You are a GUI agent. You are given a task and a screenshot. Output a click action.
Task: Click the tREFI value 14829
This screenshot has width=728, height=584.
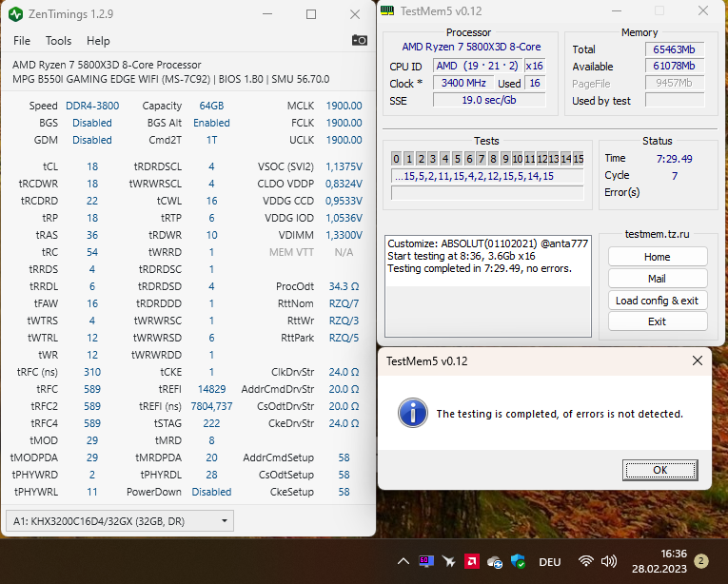pos(211,389)
